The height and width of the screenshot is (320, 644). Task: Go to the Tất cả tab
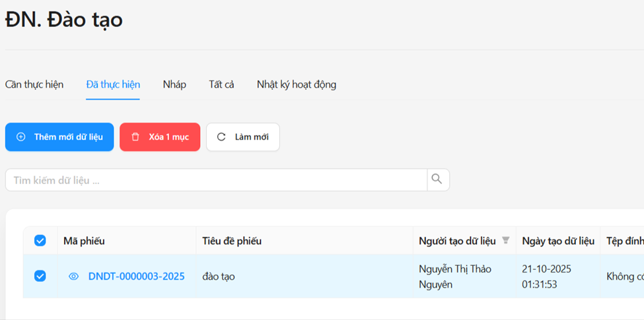coord(221,84)
